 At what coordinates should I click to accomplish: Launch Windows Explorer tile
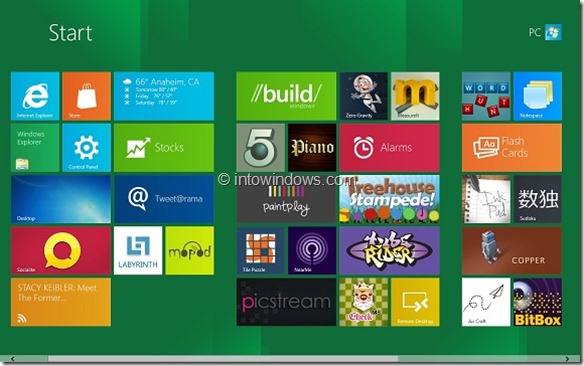[35, 148]
